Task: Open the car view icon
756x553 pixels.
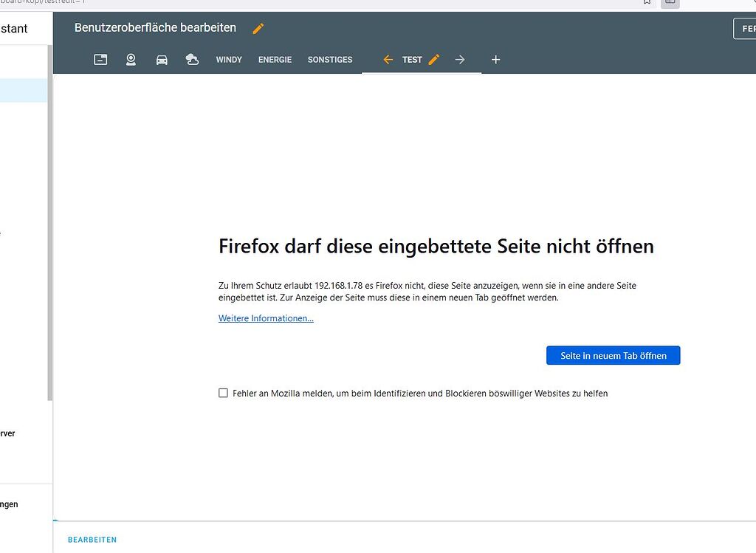Action: click(162, 59)
